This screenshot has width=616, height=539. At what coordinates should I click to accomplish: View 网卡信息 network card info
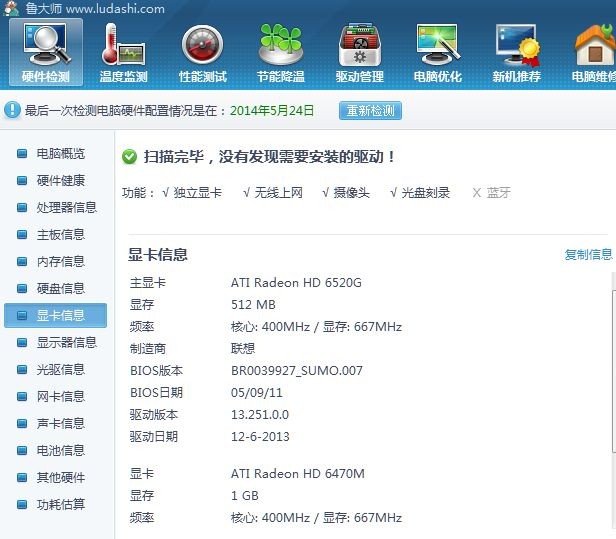point(60,397)
